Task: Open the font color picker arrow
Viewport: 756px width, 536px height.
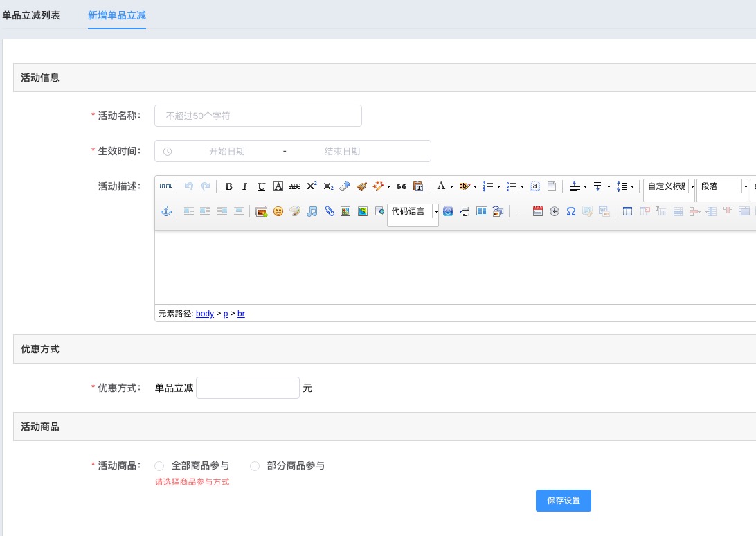Action: click(x=452, y=187)
